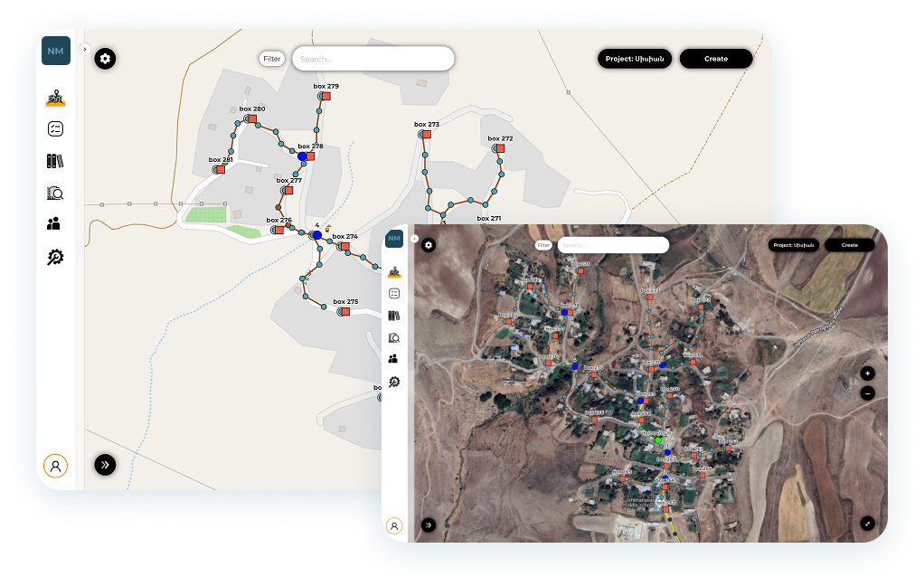Open user profile icon at bottom of street-map sidebar
Viewport: 924px width, 586px height.
pos(55,466)
